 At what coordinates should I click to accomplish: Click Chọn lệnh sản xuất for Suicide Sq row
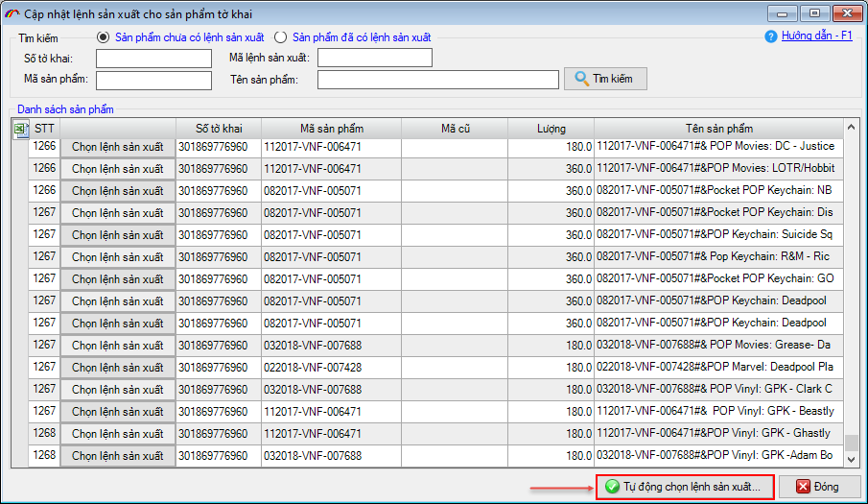click(118, 235)
